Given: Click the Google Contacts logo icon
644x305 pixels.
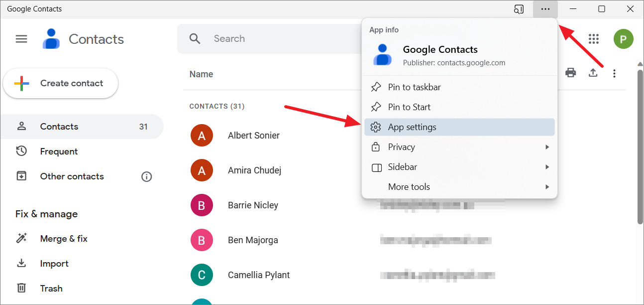Looking at the screenshot, I should [x=51, y=39].
